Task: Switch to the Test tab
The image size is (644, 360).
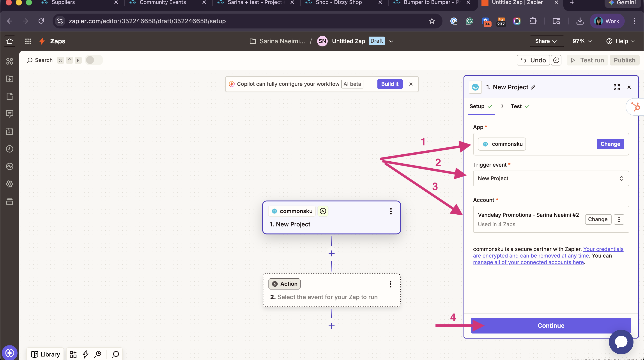Action: point(520,106)
